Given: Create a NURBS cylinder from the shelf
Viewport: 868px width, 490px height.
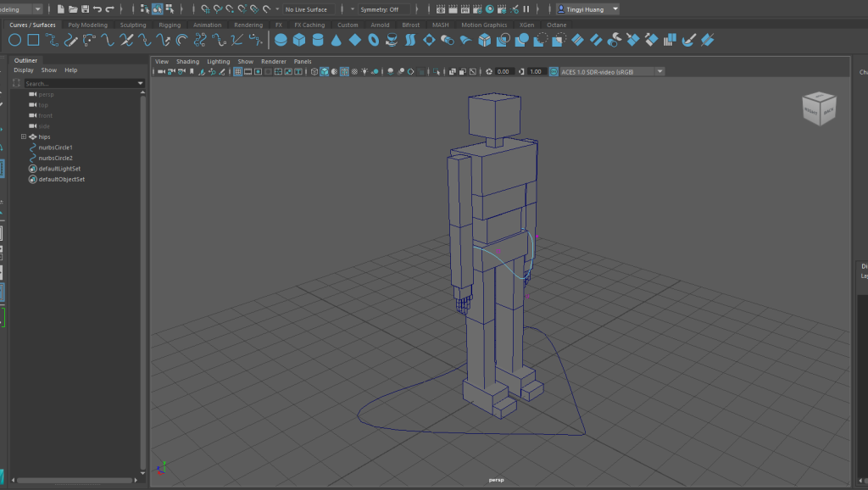Looking at the screenshot, I should [318, 40].
